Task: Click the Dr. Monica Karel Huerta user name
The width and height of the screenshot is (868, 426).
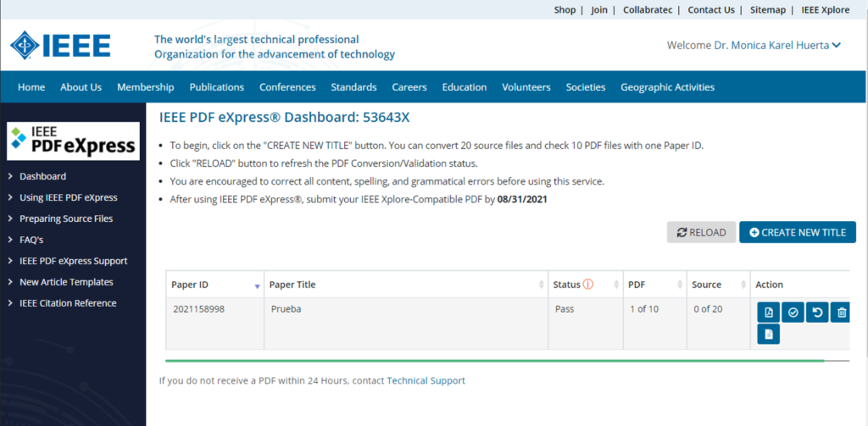Action: 771,46
